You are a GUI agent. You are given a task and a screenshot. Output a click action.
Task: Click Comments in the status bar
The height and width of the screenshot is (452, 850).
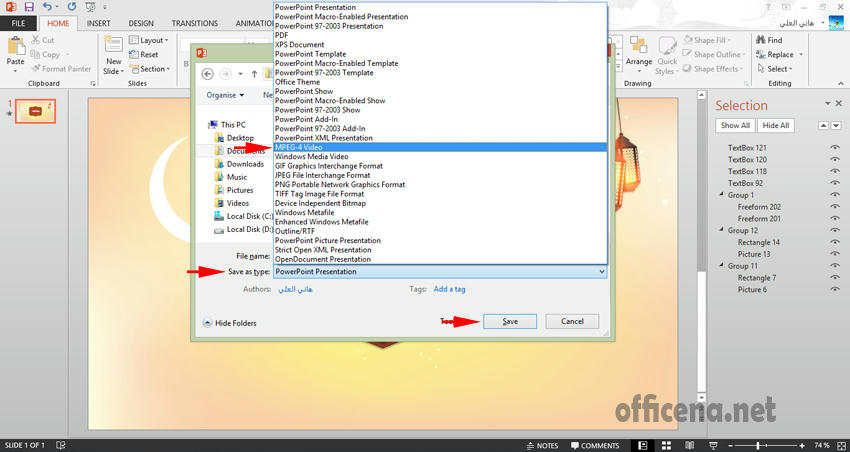coord(595,445)
